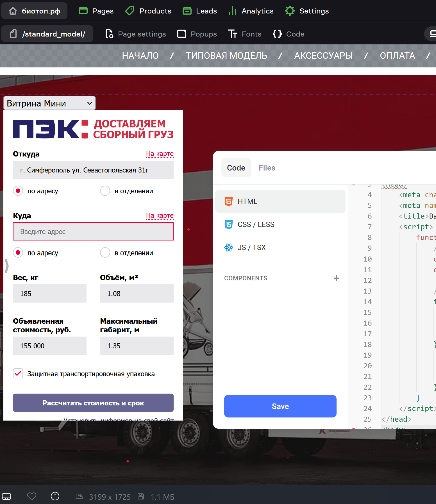This screenshot has height=504, width=436.
Task: Open the биотоп.рф site selector
Action: (x=34, y=11)
